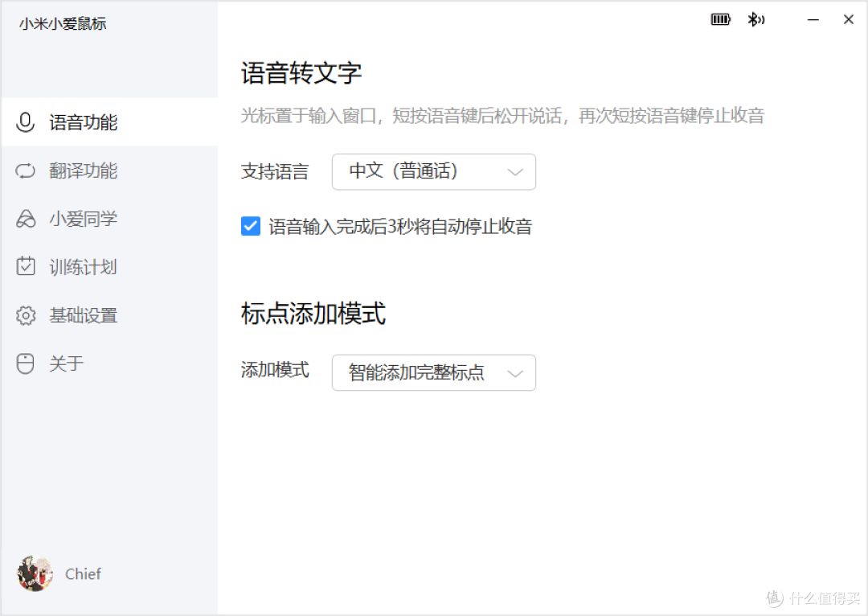Close the 小米小爱鼠标 window
This screenshot has height=616, width=868.
[x=848, y=19]
